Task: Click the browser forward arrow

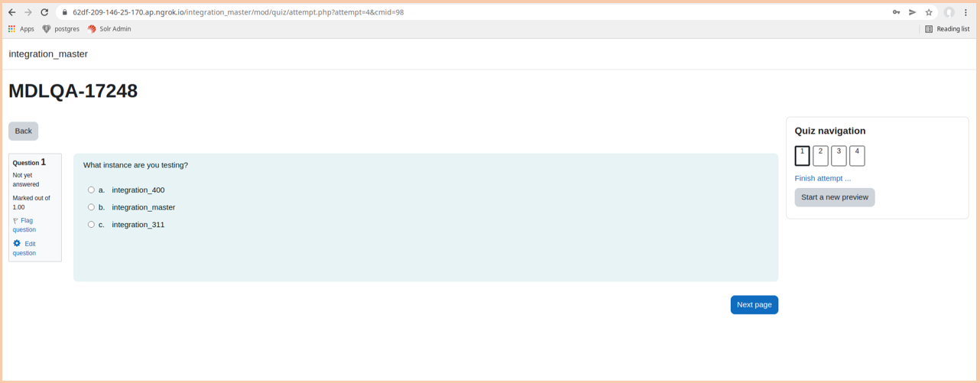Action: (28, 12)
